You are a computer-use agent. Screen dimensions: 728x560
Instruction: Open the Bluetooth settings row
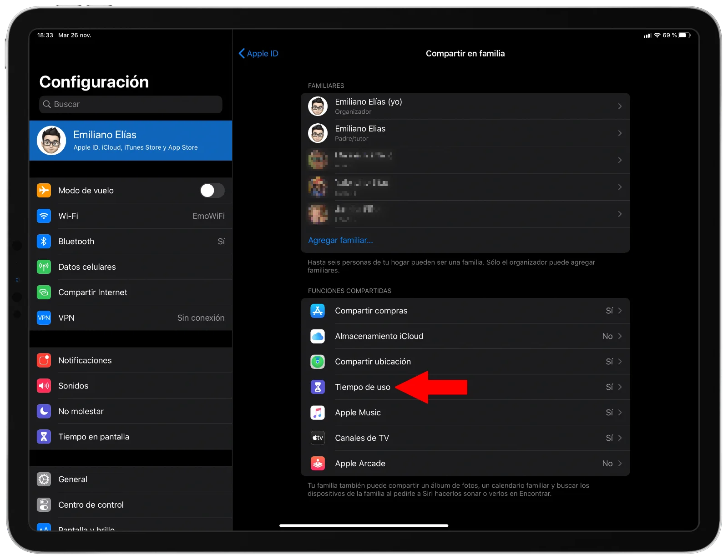[131, 241]
